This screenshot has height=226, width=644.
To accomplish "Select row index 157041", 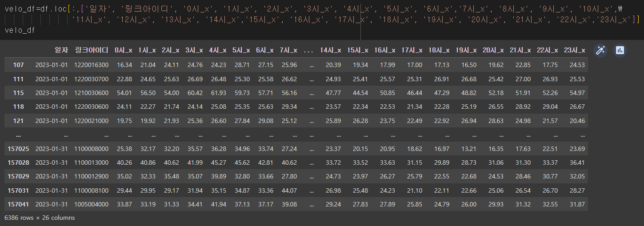I will coord(18,204).
